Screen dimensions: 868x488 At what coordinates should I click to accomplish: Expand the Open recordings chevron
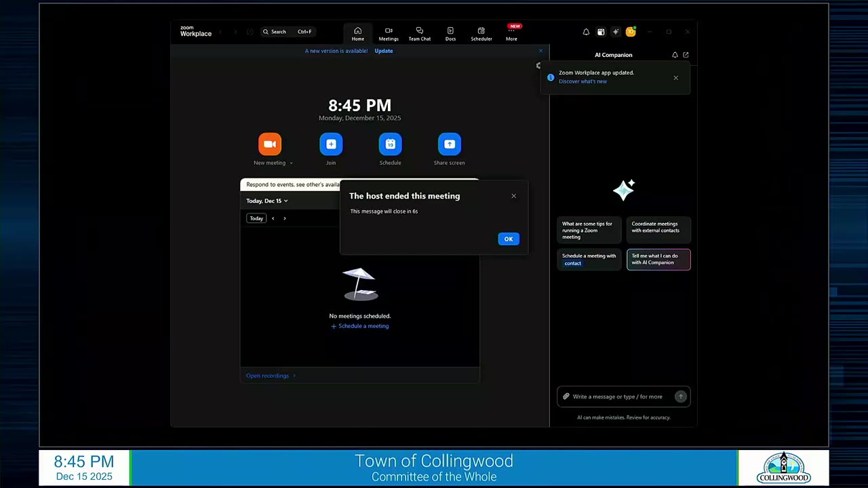[x=294, y=375]
